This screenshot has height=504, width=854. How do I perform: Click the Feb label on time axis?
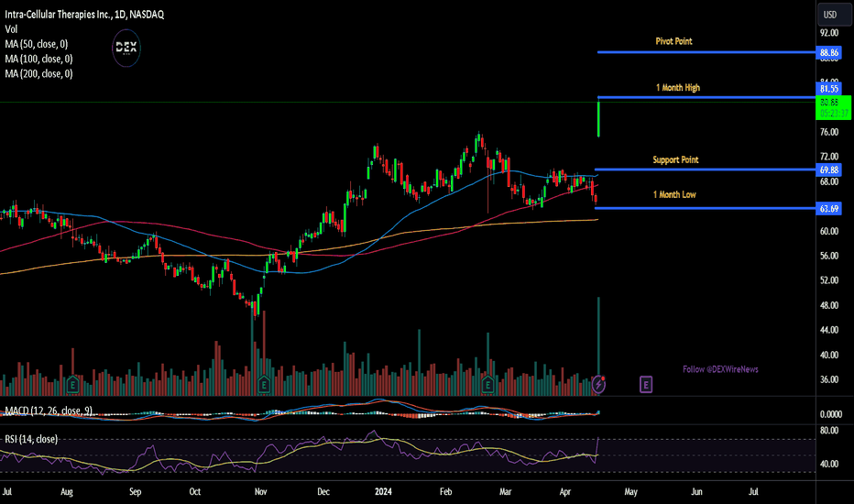pos(446,491)
